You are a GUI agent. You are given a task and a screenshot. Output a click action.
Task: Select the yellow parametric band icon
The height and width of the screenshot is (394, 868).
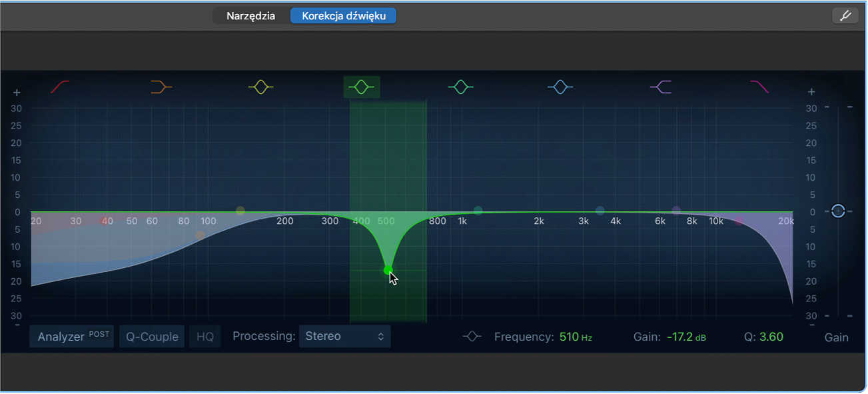[x=260, y=86]
